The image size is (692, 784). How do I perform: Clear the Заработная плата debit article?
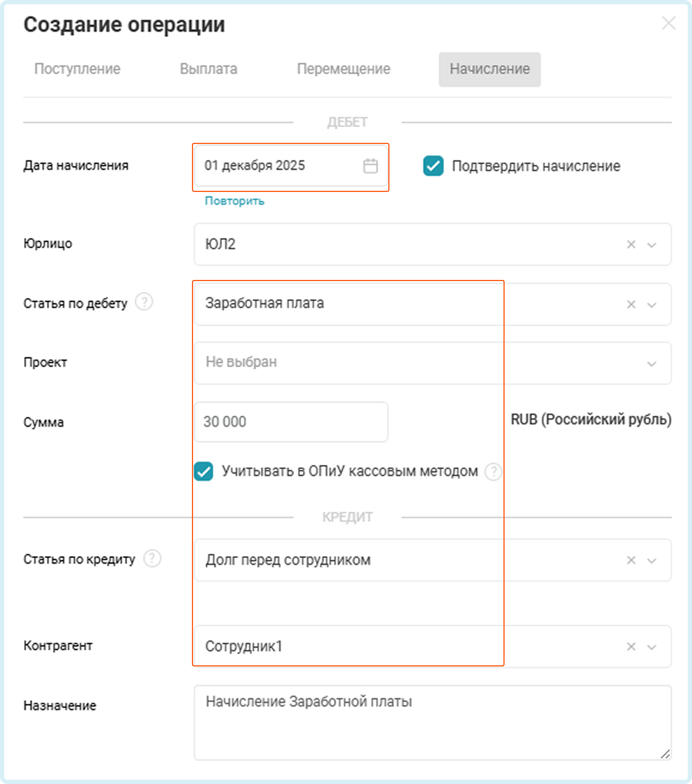click(631, 304)
